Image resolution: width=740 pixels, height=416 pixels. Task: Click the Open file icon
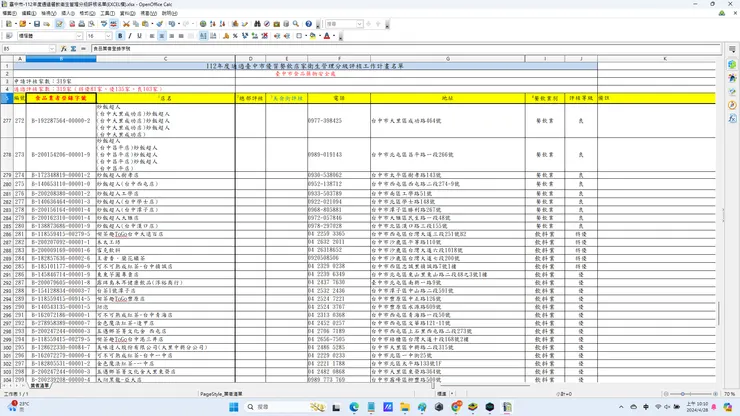pyautogui.click(x=22, y=24)
